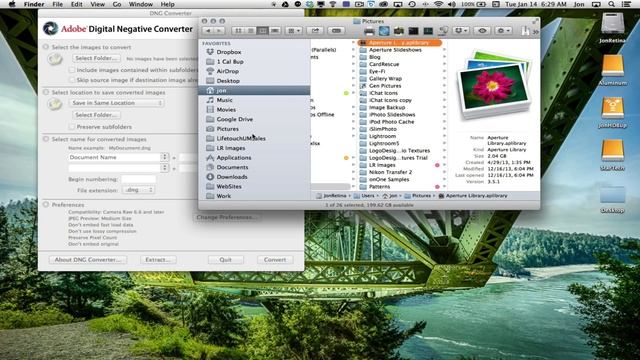Click the black terminal icon in Finder toolbar
The image size is (640, 360).
pyautogui.click(x=413, y=31)
